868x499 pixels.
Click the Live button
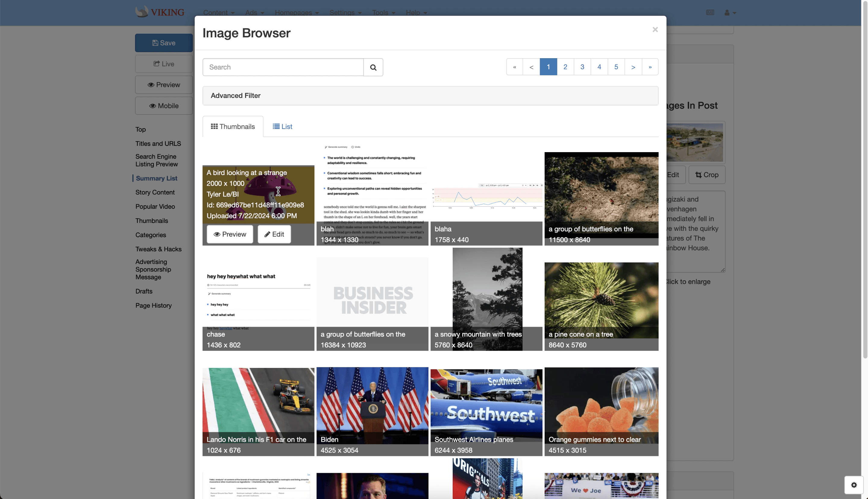tap(164, 64)
